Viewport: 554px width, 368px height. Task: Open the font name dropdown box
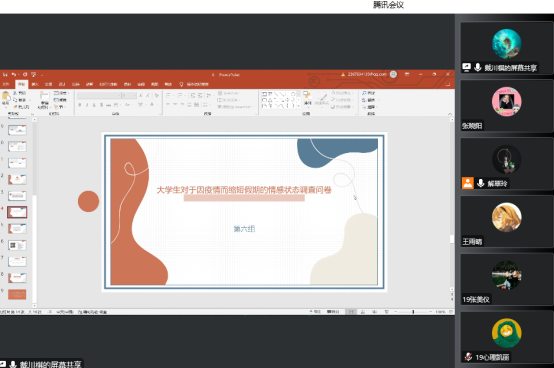point(98,95)
